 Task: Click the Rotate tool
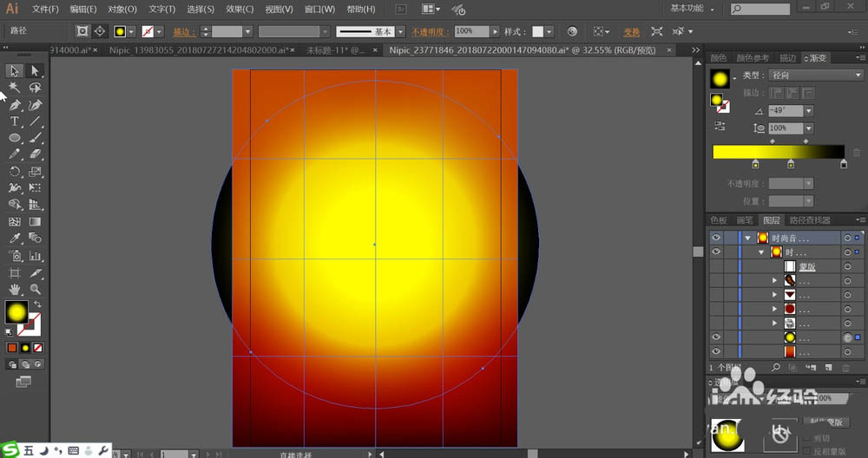point(15,172)
